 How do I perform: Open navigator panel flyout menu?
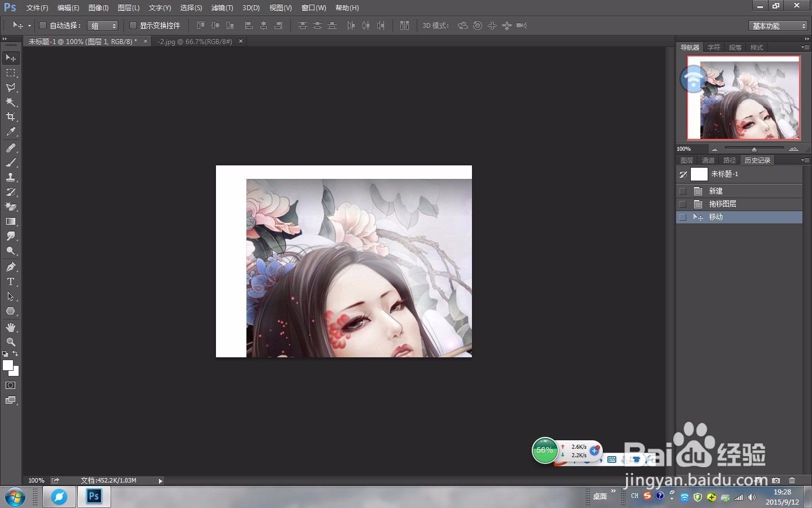click(805, 47)
